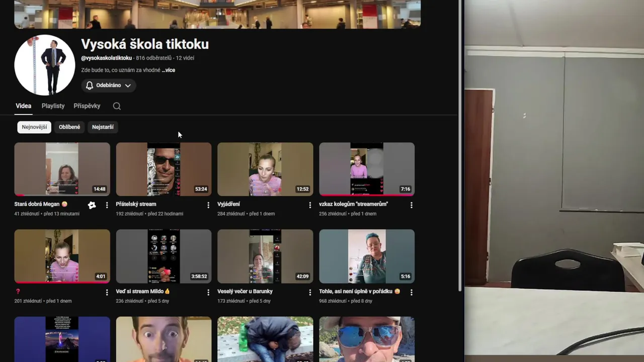Switch to the Příspěvky tab
Screen dimensions: 644x362
[87, 106]
